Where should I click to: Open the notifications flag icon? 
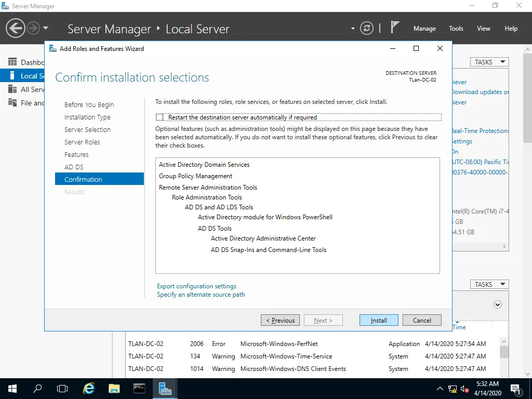point(394,28)
